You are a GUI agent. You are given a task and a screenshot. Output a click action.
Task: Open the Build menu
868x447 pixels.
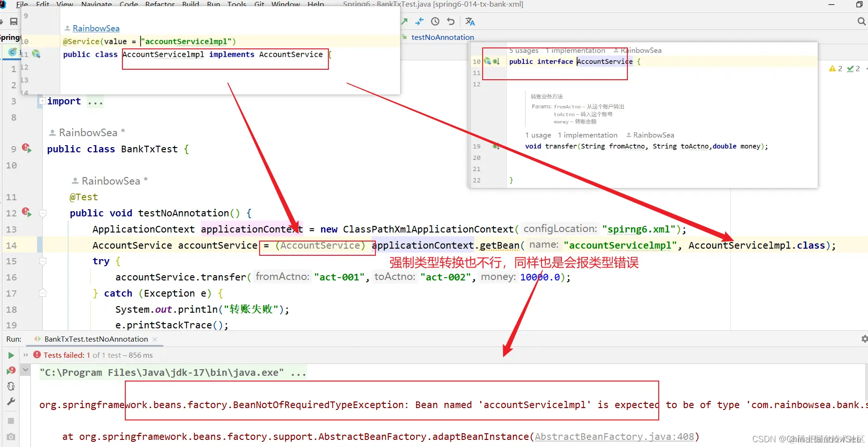(x=191, y=4)
